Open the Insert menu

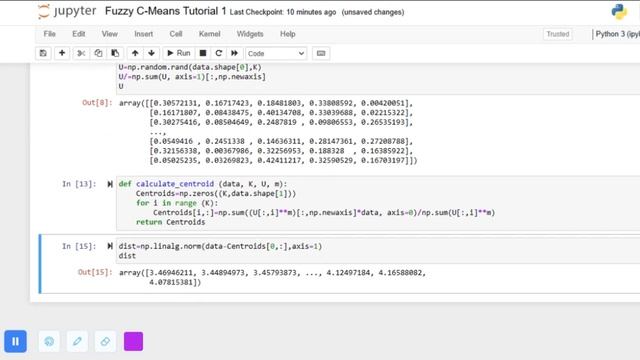pos(144,34)
